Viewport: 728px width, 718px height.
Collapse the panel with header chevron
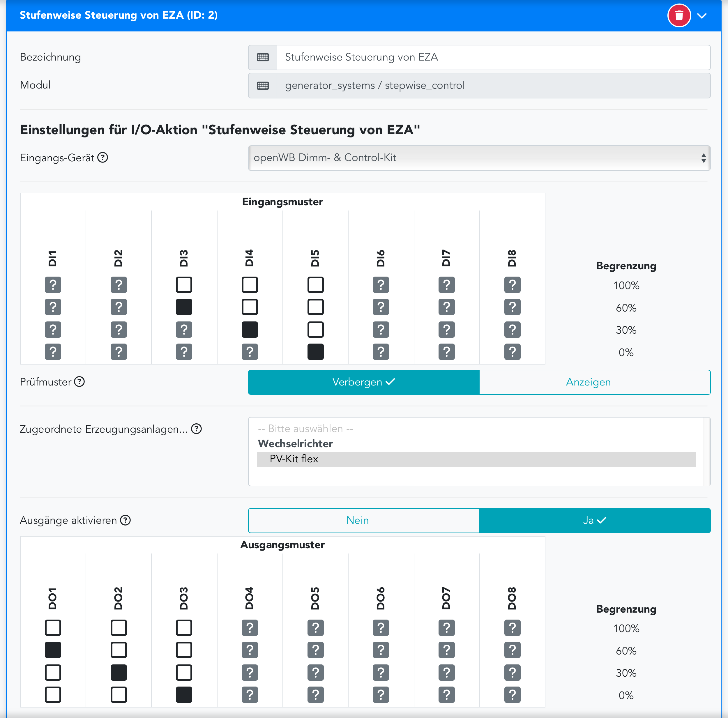click(702, 16)
